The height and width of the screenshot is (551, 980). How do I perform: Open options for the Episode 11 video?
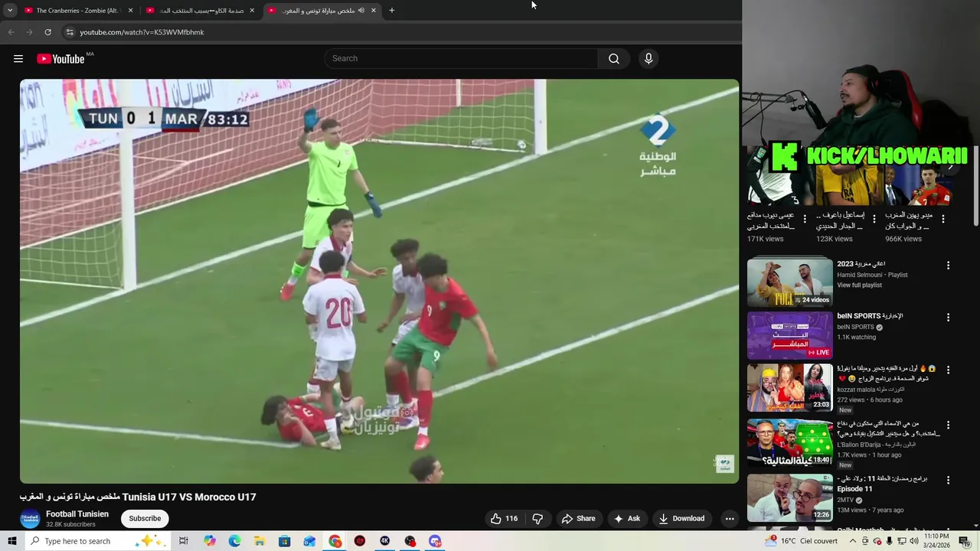(948, 480)
